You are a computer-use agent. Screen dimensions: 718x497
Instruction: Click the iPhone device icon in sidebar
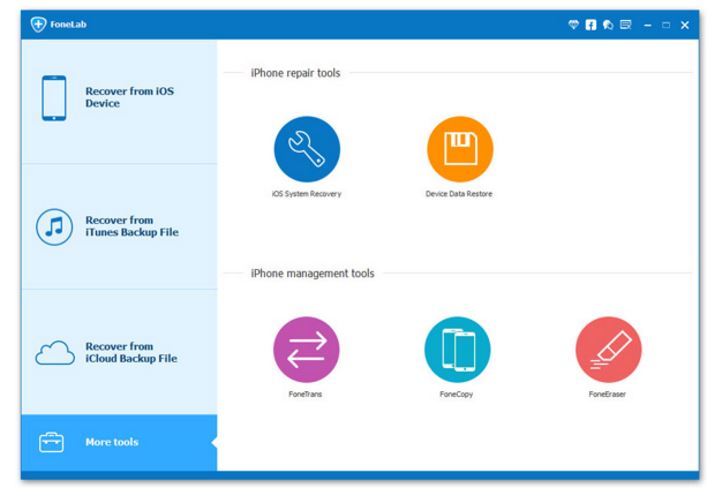click(x=54, y=98)
